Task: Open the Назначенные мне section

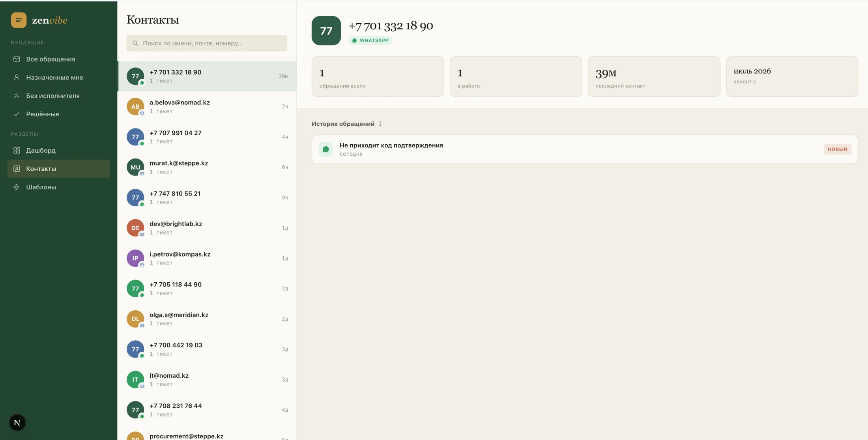Action: coord(58,77)
